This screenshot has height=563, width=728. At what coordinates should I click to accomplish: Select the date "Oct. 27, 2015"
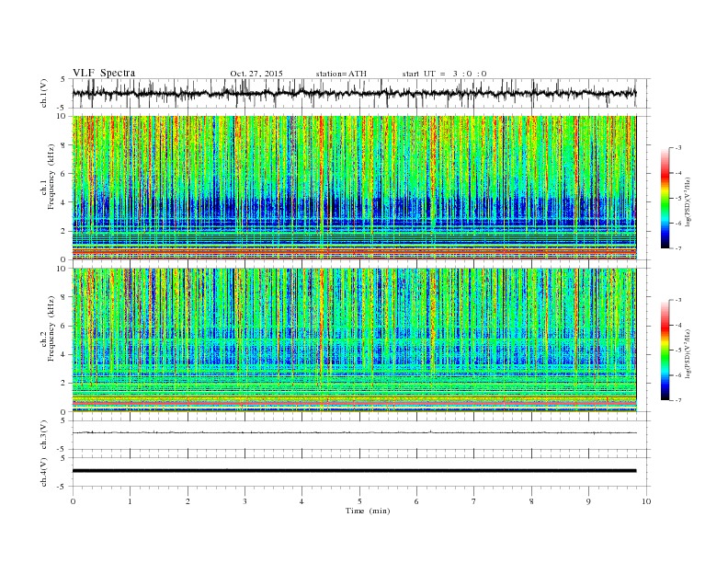256,74
